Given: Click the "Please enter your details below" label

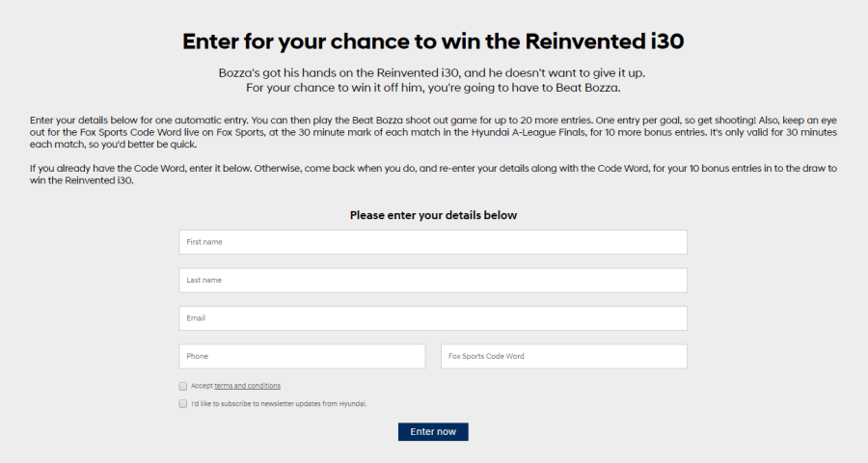Looking at the screenshot, I should [433, 215].
